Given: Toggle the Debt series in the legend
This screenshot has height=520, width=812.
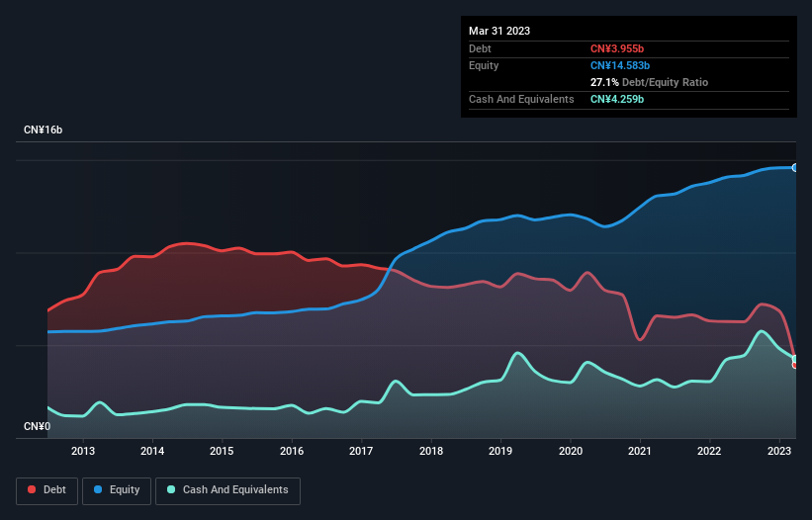Looking at the screenshot, I should coord(45,489).
